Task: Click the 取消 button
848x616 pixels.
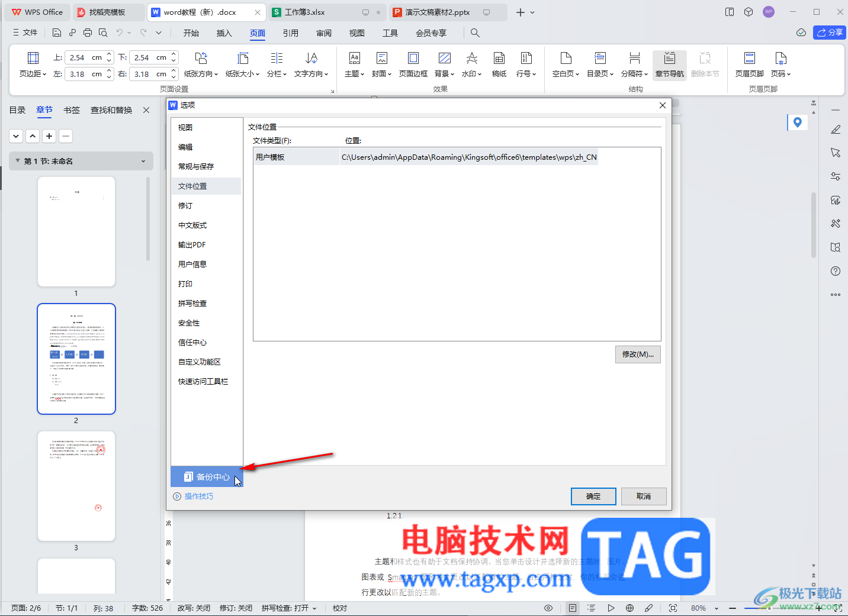Action: 644,496
